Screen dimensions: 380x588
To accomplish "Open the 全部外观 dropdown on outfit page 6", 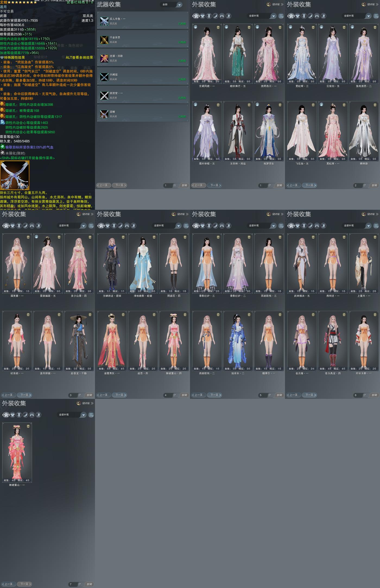I will (357, 226).
